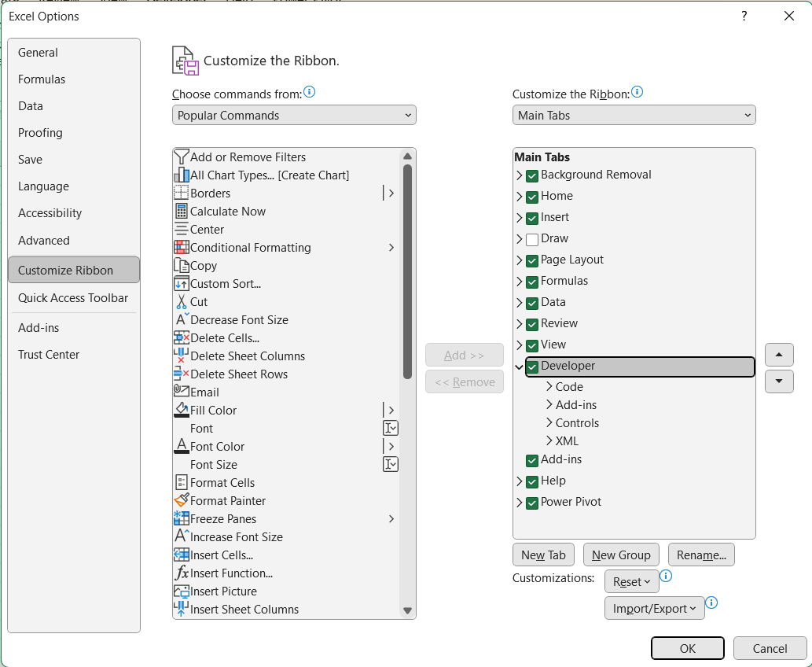Click the Delete Sheet Rows icon
812x667 pixels.
pyautogui.click(x=182, y=374)
